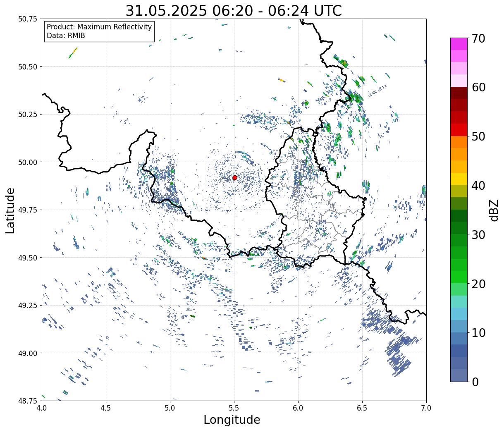
Task: Click the longitude tick label 6.5
Action: point(362,408)
